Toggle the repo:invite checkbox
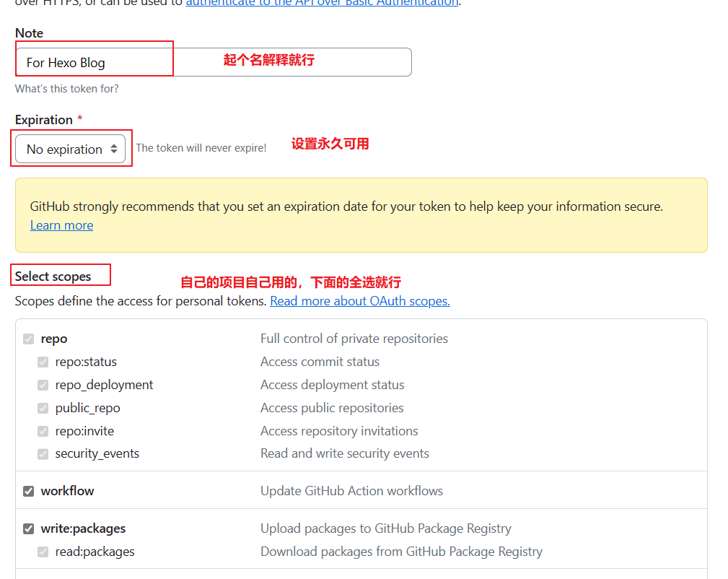Screen dimensions: 728x579 click(43, 431)
